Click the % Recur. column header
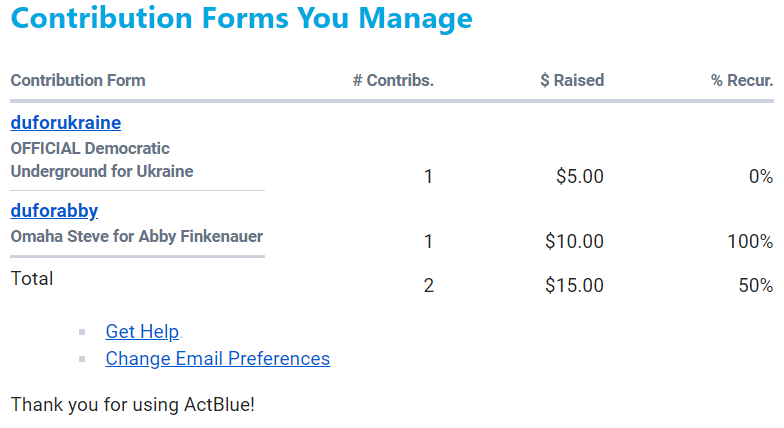Viewport: 784px width, 428px height. (x=742, y=80)
